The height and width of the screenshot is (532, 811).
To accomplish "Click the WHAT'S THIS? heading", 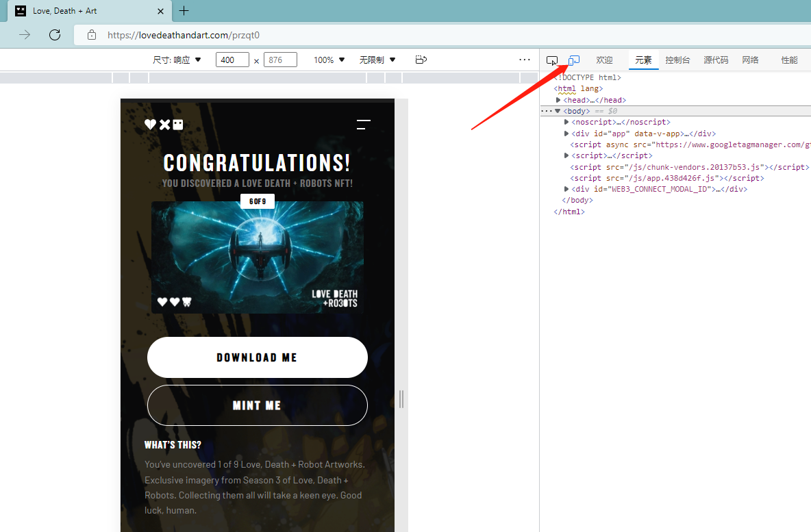I will (173, 444).
